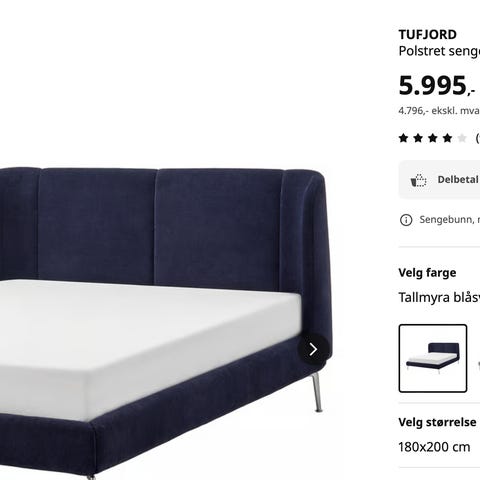Open the 180x200 cm size option
480x480 pixels.
[434, 447]
